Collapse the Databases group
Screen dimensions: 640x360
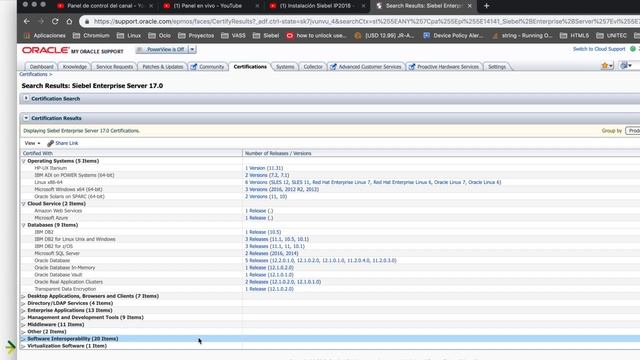(24, 225)
